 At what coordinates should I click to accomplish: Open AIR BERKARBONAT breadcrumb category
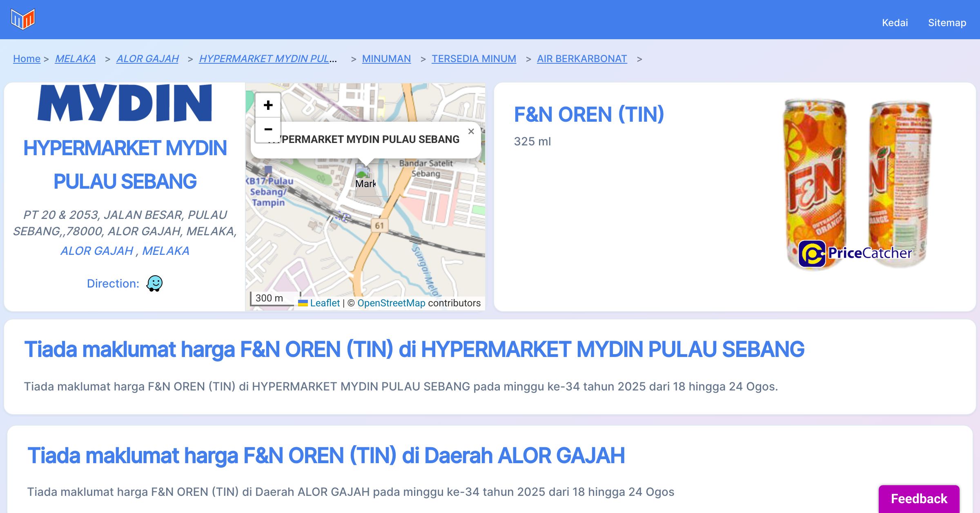pos(582,58)
